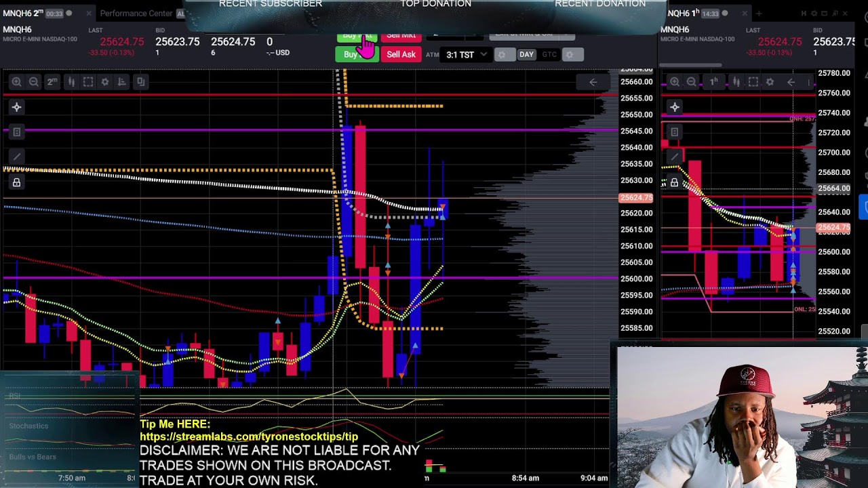Activate crosshair tool on 1h chart

pyautogui.click(x=674, y=107)
